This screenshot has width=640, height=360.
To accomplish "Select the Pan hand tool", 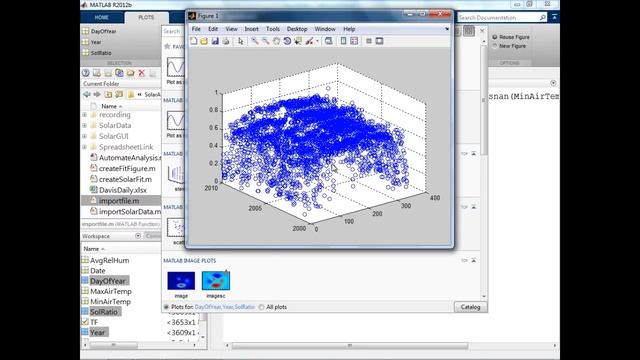I will coord(276,41).
